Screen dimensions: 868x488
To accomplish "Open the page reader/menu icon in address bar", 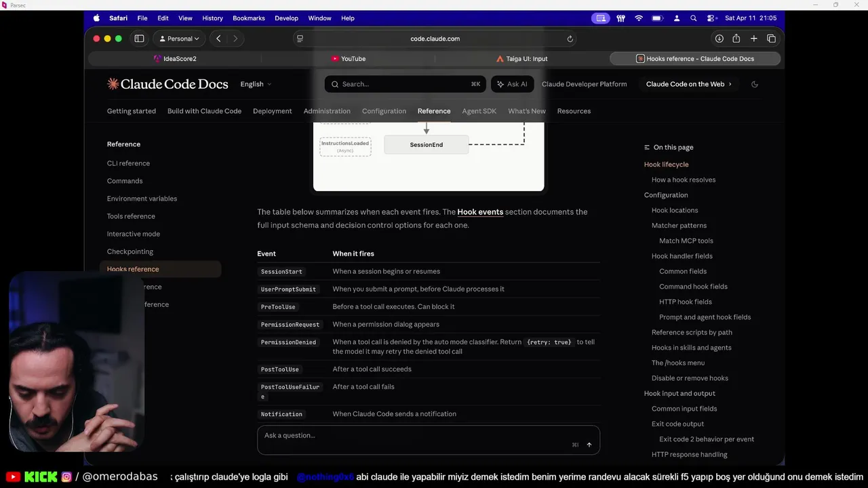I will 300,39.
